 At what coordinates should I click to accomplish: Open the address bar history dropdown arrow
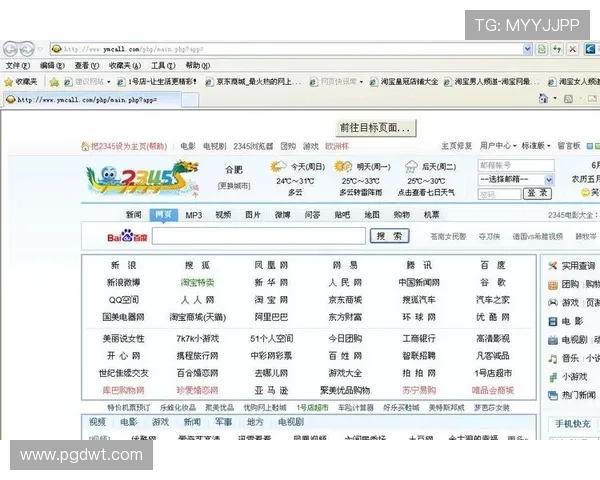coord(527,49)
